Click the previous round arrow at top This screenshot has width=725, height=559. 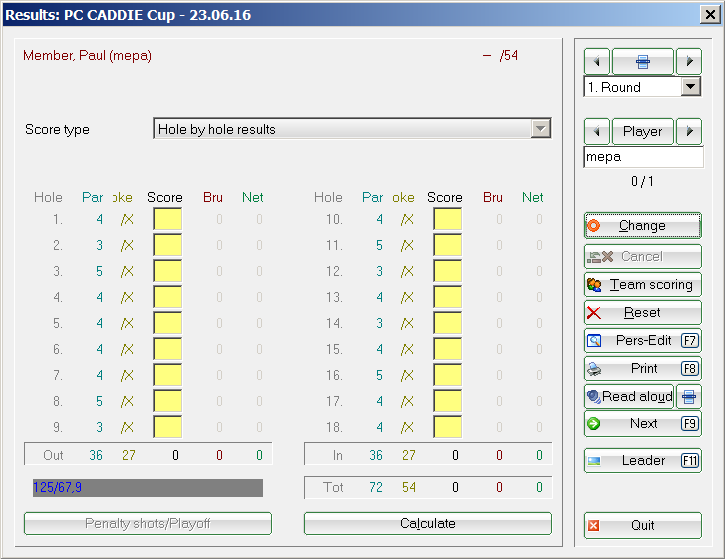click(x=597, y=61)
